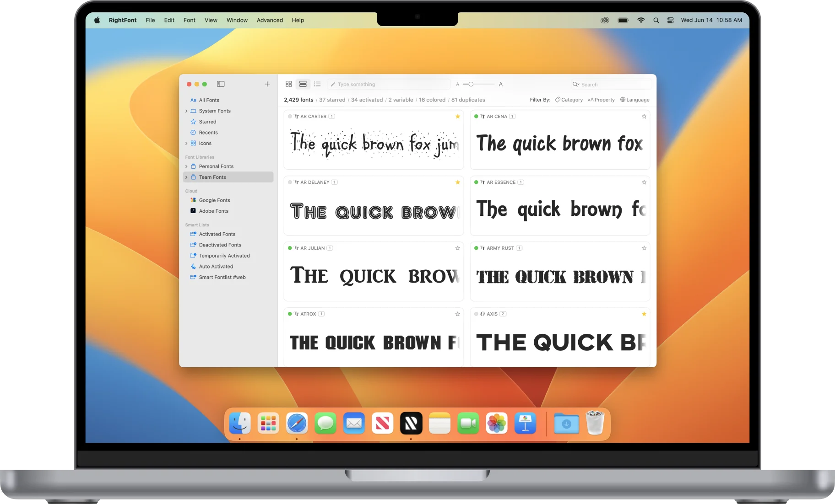The height and width of the screenshot is (504, 835).
Task: Open the Edit menu
Action: point(169,20)
